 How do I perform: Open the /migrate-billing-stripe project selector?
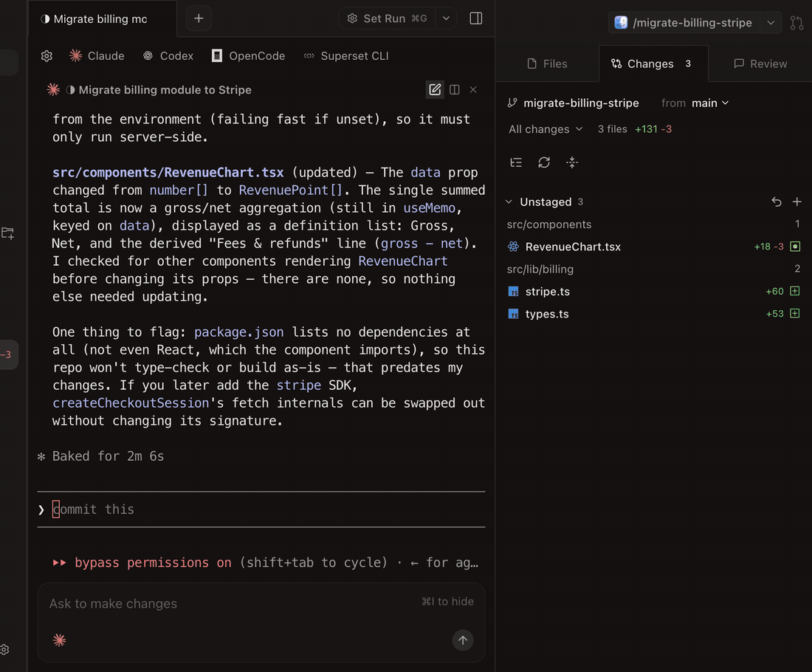point(684,23)
